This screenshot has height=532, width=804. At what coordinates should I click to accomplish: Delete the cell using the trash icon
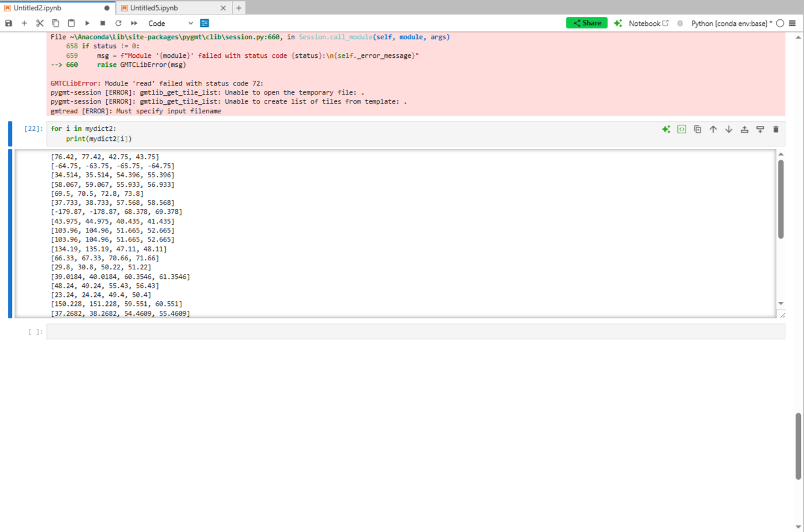776,129
